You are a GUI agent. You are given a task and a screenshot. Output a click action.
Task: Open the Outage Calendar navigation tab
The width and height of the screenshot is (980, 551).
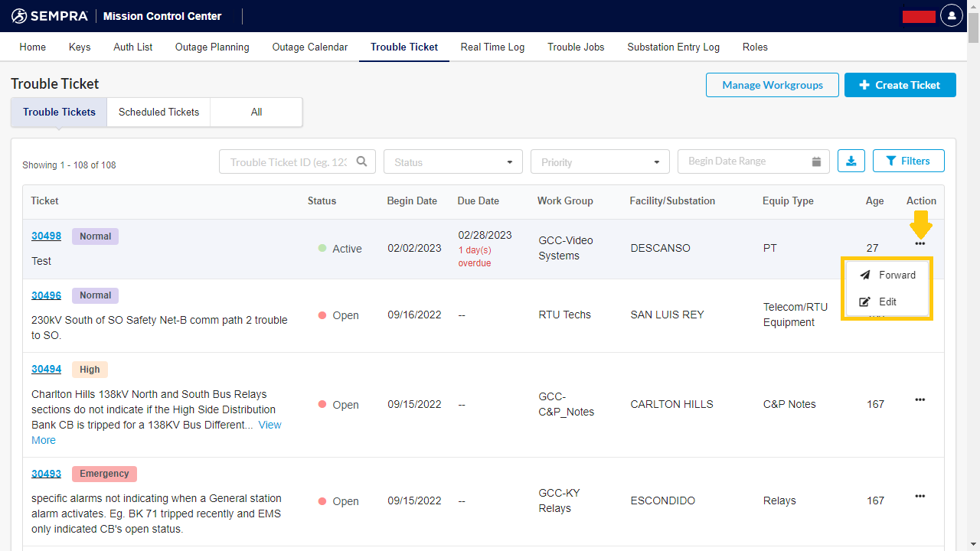(x=309, y=47)
